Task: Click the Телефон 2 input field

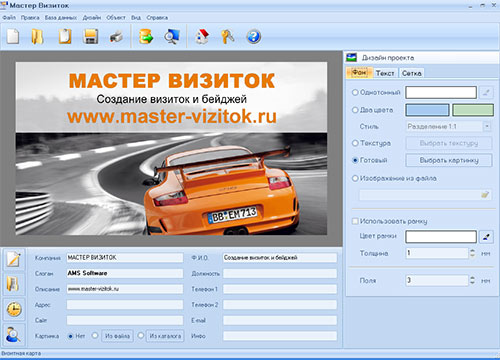Action: click(x=280, y=304)
